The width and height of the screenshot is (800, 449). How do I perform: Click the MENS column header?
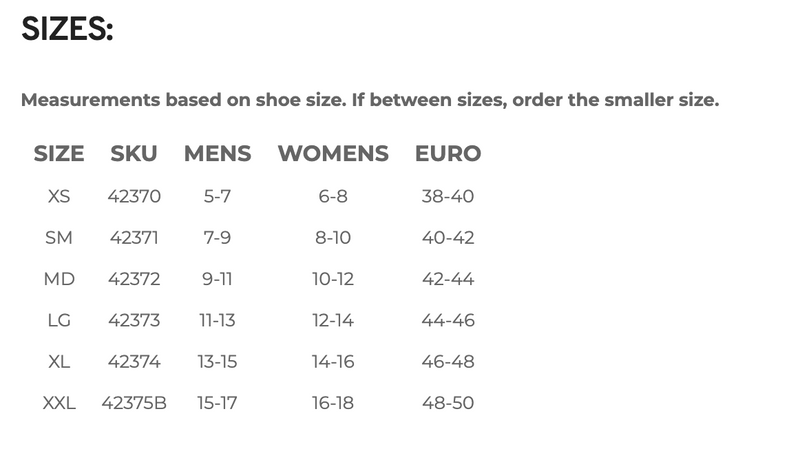point(217,154)
